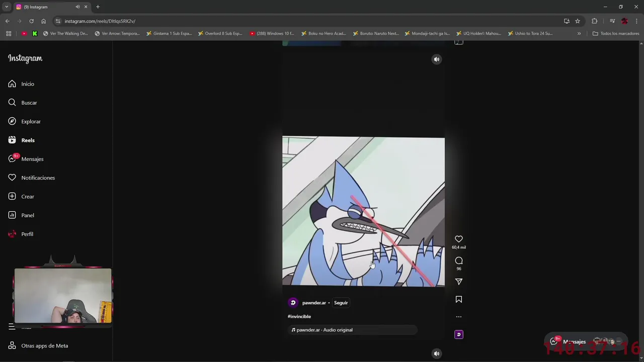
Task: Bookmark this page with the star
Action: tap(578, 21)
